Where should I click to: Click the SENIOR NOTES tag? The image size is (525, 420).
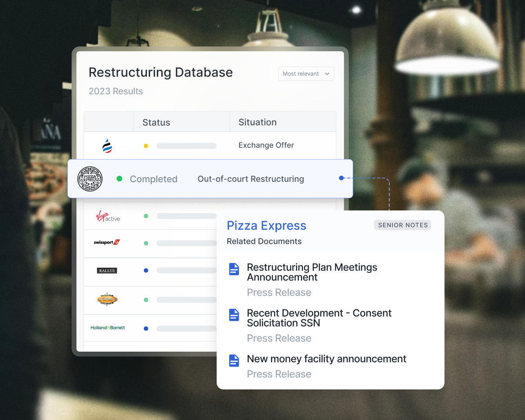click(x=403, y=225)
